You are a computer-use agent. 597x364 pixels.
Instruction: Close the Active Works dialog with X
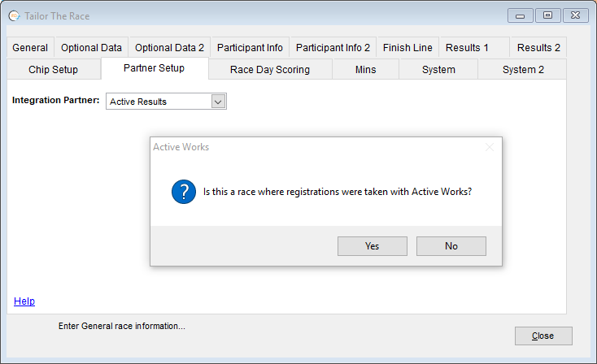pyautogui.click(x=490, y=147)
